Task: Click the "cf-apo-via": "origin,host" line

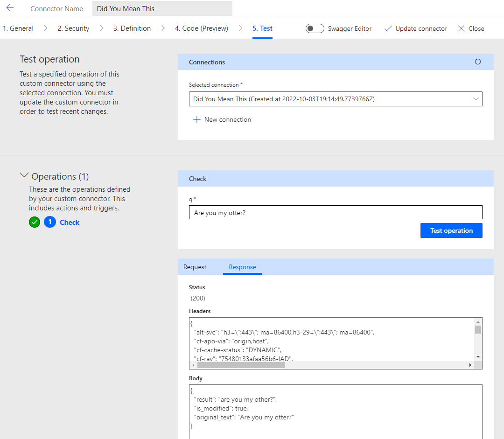Action: (231, 341)
